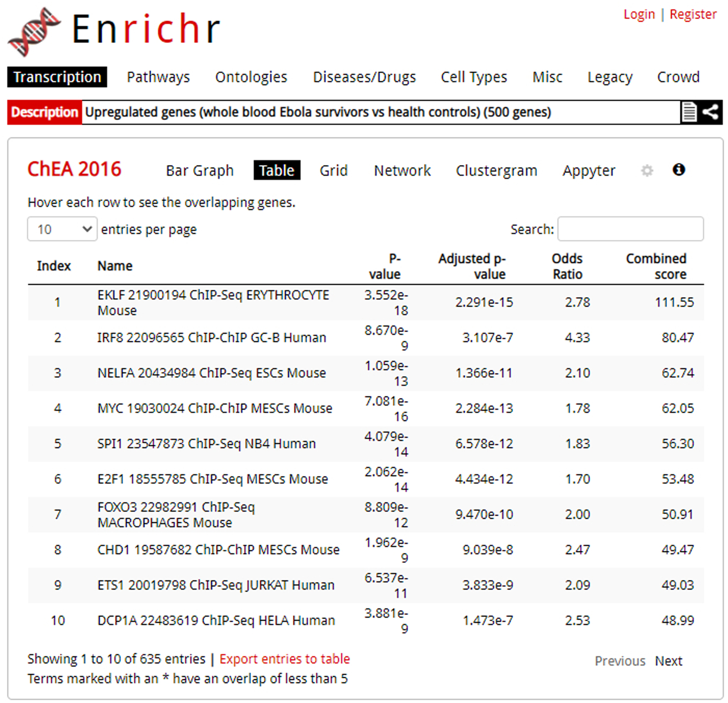The width and height of the screenshot is (728, 703).
Task: Switch to Bar Graph view
Action: [x=200, y=170]
